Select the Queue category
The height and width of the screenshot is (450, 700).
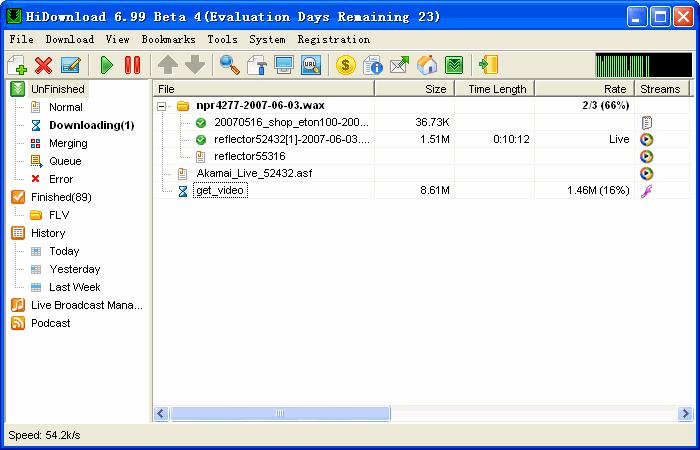(65, 161)
